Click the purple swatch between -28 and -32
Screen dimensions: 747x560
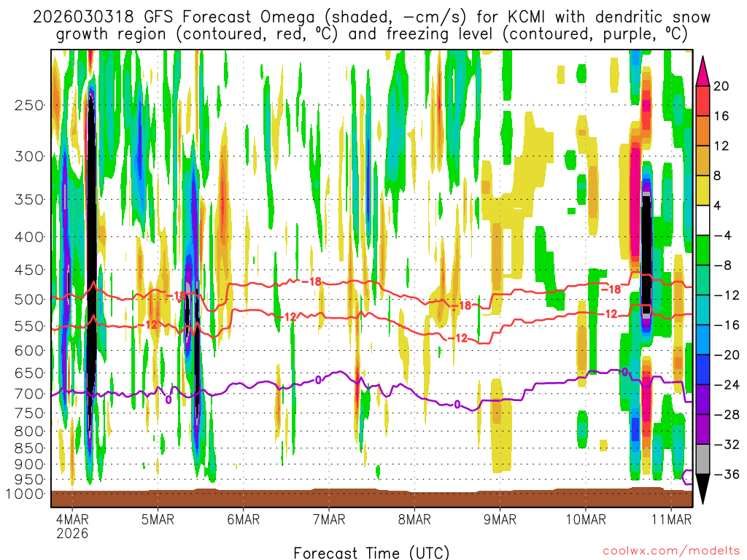click(703, 429)
